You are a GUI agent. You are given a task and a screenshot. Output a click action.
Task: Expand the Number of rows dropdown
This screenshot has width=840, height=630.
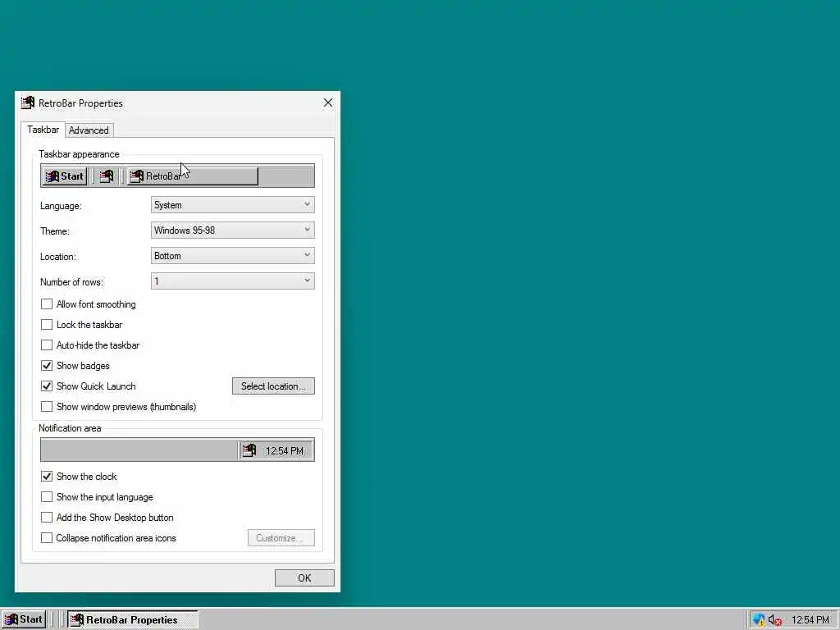(x=232, y=281)
